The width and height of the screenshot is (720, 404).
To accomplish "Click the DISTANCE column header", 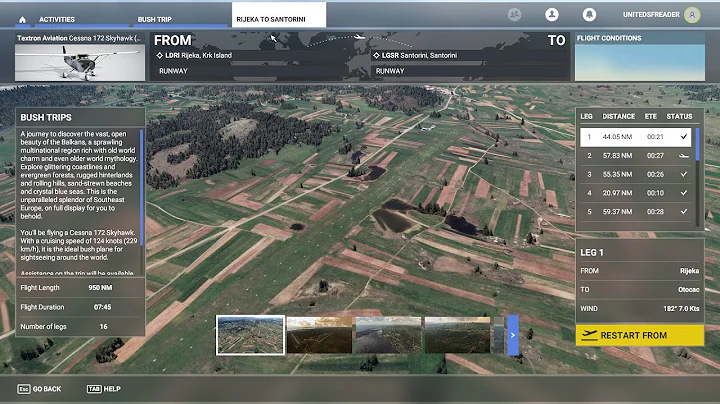I will pos(619,117).
